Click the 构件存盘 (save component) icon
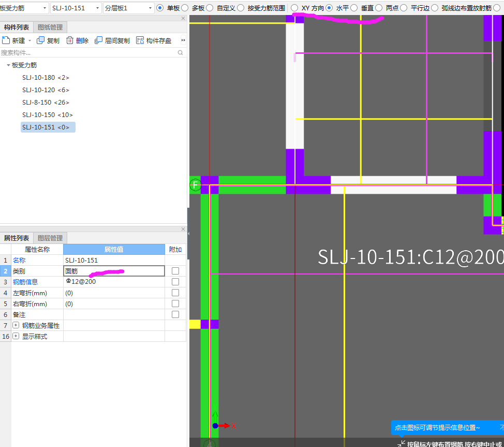Screen dimensions: 504x447 point(140,40)
